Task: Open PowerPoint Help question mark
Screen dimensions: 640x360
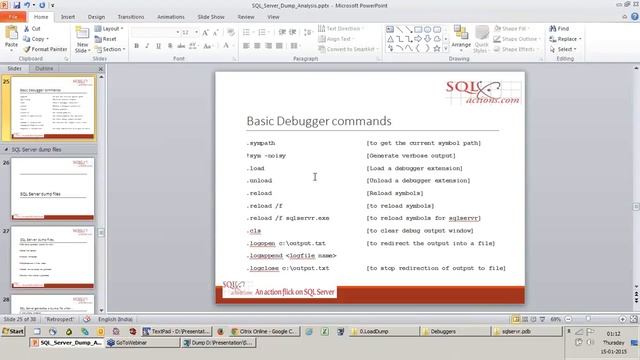Action: 635,17
